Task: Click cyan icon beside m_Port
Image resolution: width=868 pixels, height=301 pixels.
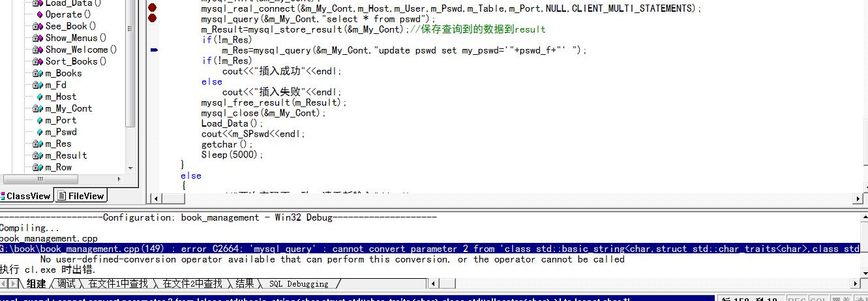Action: pyautogui.click(x=39, y=120)
